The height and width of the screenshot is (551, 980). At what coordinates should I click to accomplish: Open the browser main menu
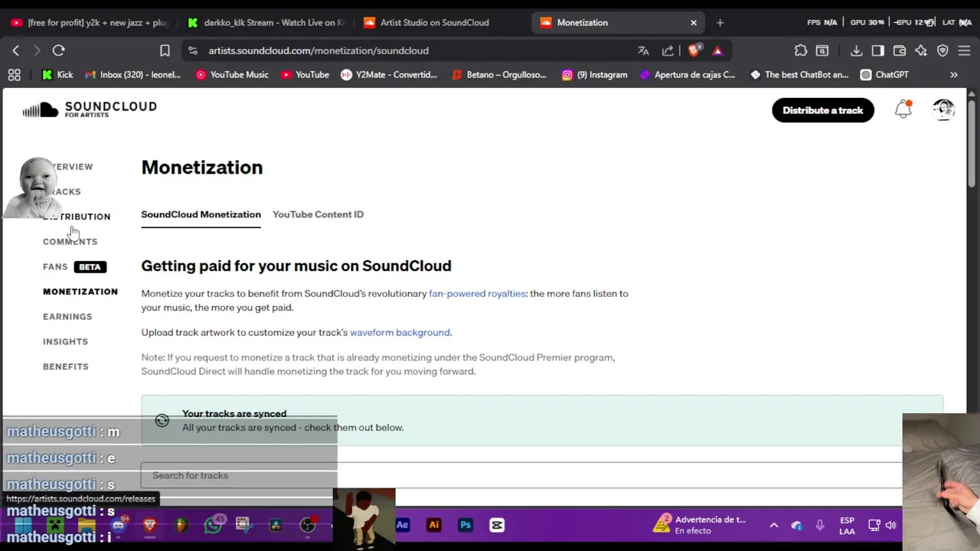point(965,51)
